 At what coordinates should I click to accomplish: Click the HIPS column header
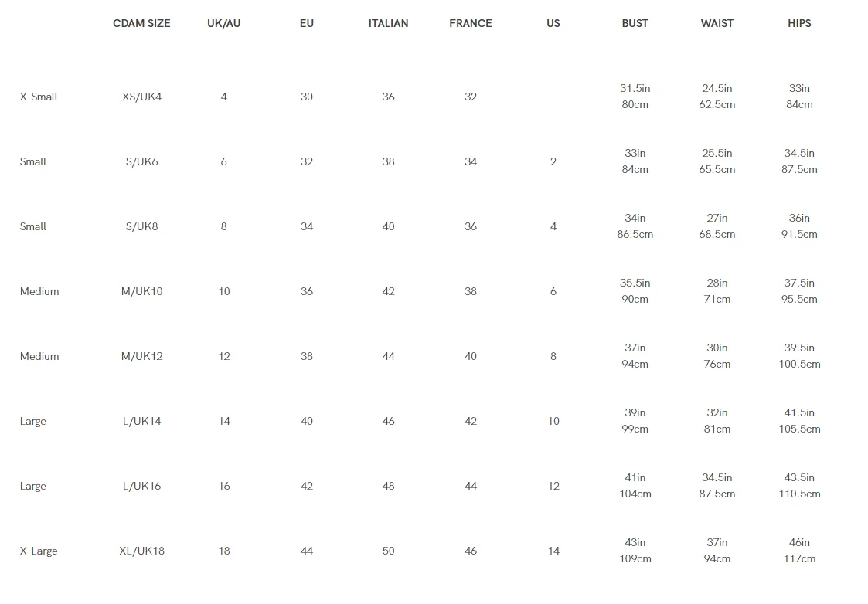799,23
